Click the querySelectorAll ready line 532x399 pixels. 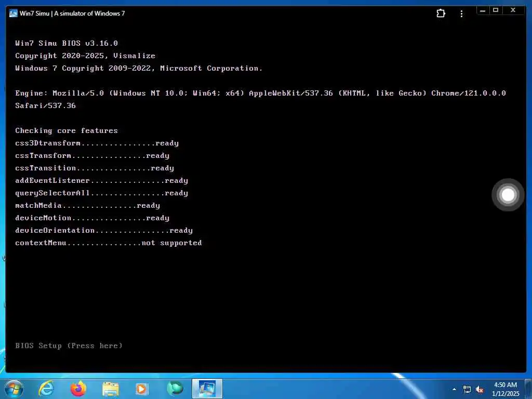point(101,193)
